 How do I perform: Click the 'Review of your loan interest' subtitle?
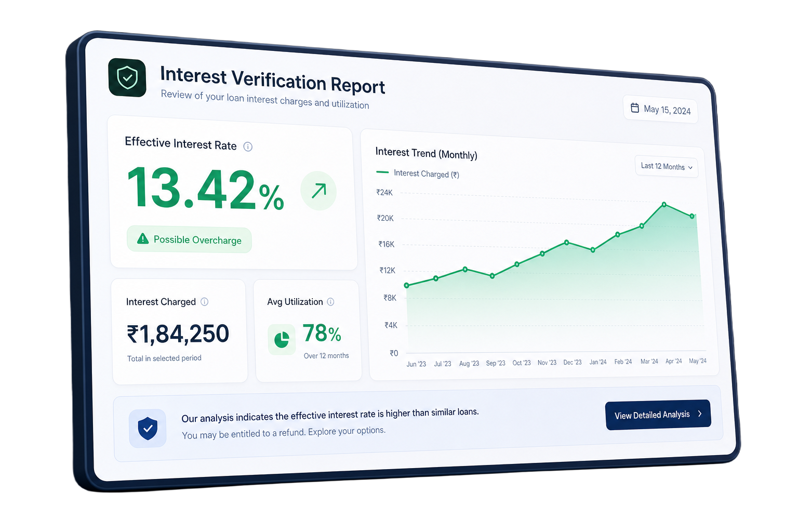tap(265, 99)
